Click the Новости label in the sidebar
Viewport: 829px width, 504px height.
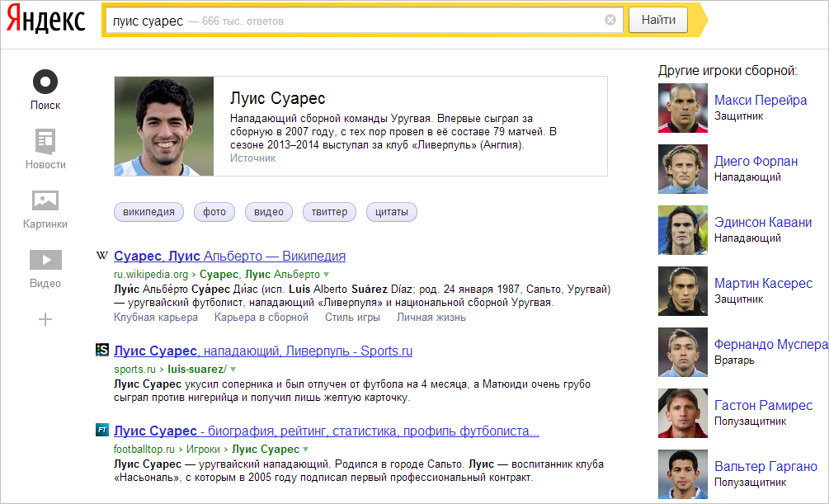click(x=45, y=165)
